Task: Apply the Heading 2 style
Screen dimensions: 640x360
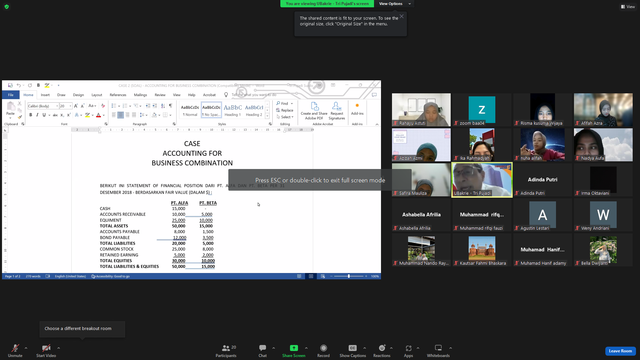Action: pyautogui.click(x=254, y=111)
